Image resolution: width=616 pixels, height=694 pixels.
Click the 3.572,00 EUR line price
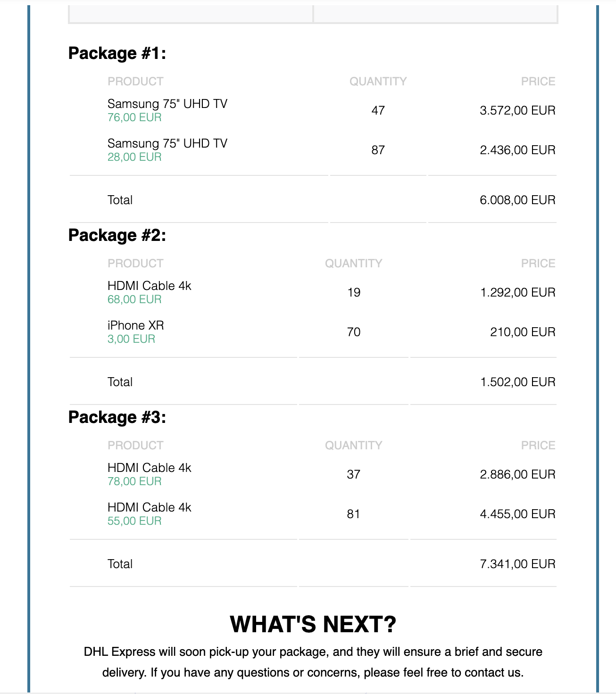tap(517, 111)
